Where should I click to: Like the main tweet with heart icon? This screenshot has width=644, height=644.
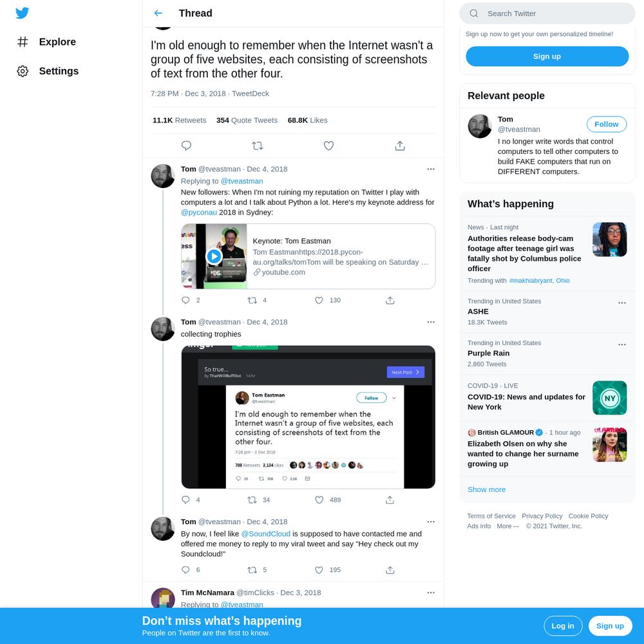point(328,146)
